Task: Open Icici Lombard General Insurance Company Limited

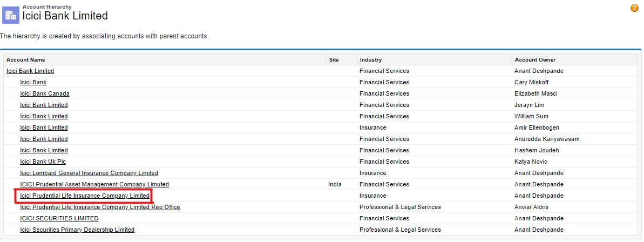Action: point(89,173)
